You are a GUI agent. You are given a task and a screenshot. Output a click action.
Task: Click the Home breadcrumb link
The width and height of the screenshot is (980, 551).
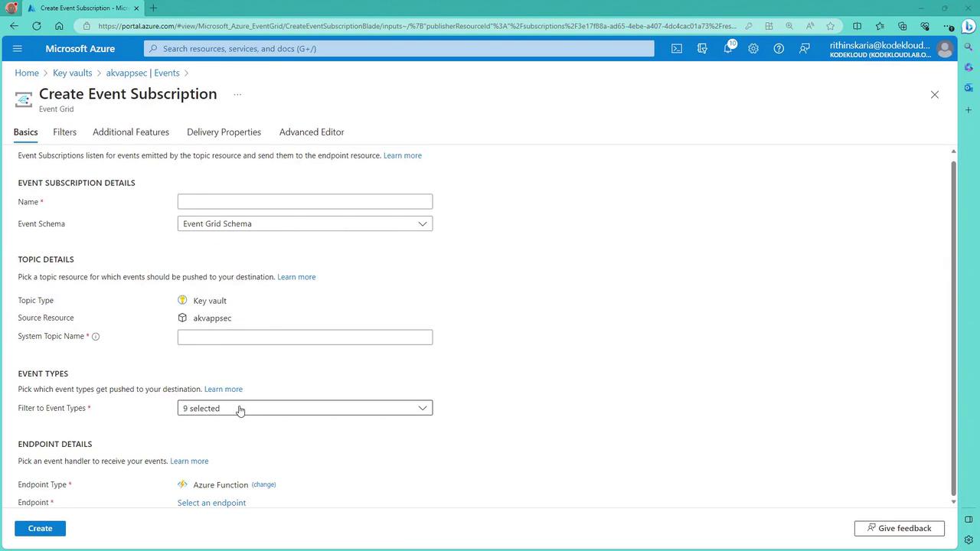[27, 73]
